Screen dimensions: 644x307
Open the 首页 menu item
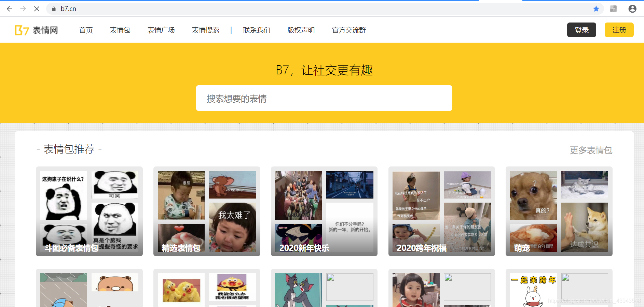coord(86,30)
